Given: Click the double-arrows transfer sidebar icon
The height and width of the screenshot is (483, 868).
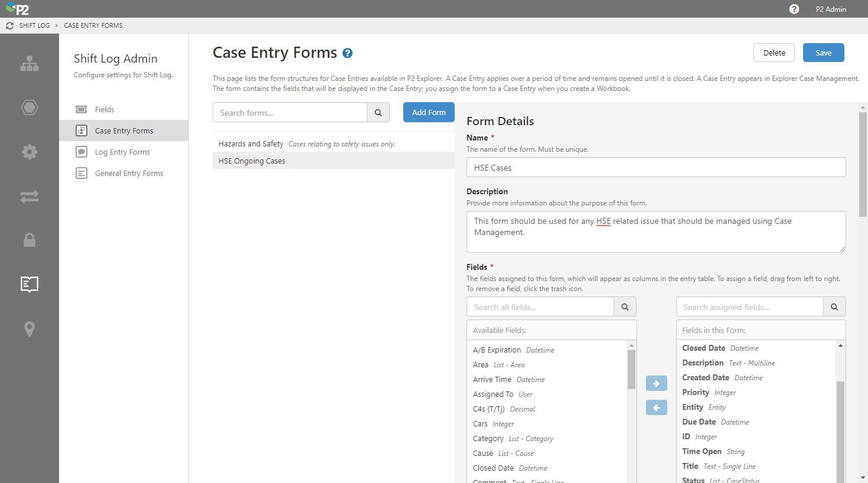Looking at the screenshot, I should tap(30, 197).
